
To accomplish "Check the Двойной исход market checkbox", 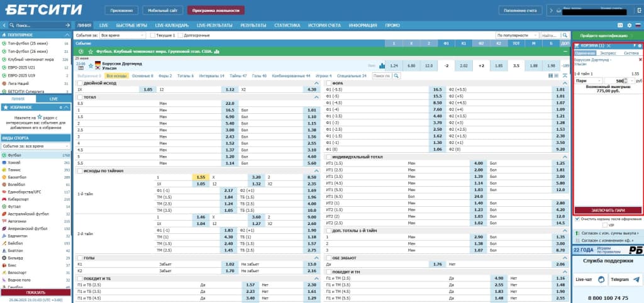I will click(80, 84).
